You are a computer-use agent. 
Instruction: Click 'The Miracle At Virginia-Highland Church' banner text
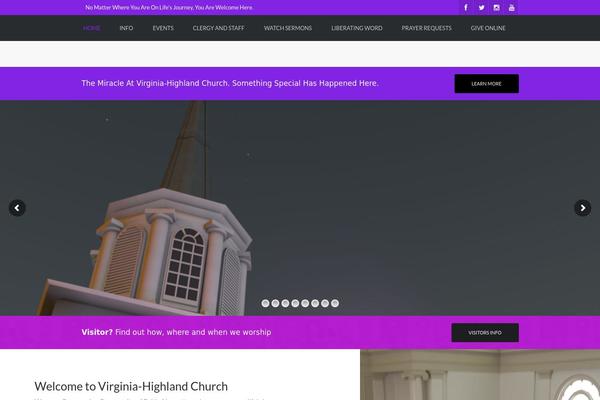pos(230,83)
